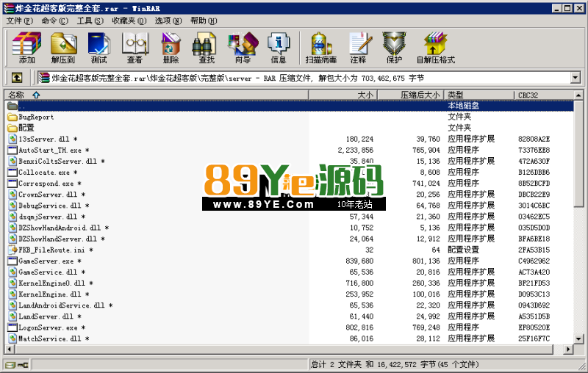Show archive Info (信息) icon
Screen dimensions: 588x373
pos(279,48)
